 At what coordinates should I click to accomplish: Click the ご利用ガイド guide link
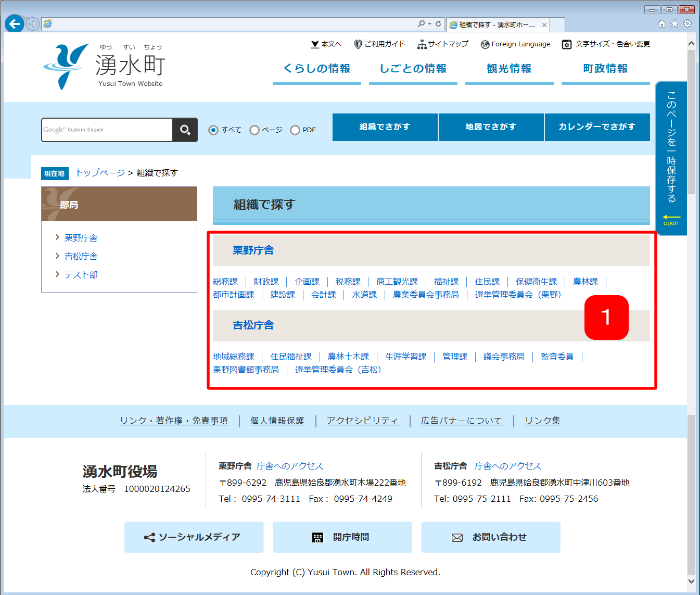coord(379,44)
